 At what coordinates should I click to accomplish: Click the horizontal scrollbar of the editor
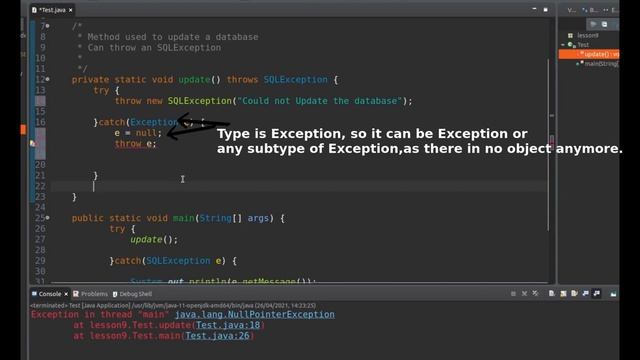299,282
